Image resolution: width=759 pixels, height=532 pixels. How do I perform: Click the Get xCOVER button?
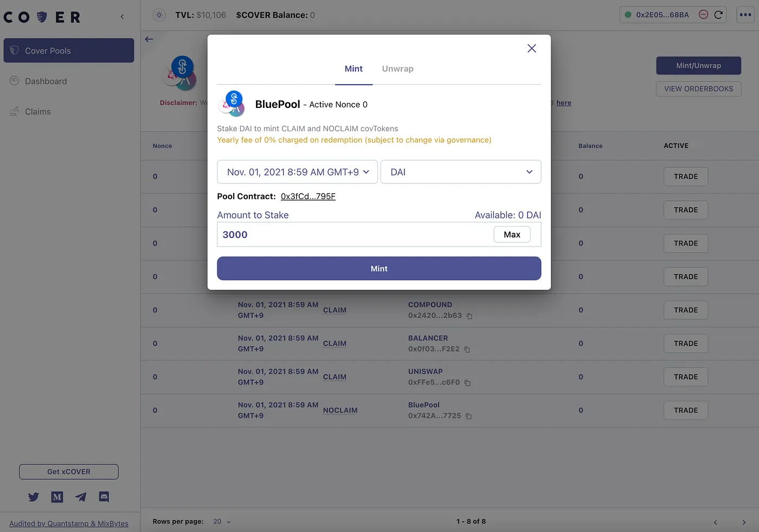tap(69, 472)
